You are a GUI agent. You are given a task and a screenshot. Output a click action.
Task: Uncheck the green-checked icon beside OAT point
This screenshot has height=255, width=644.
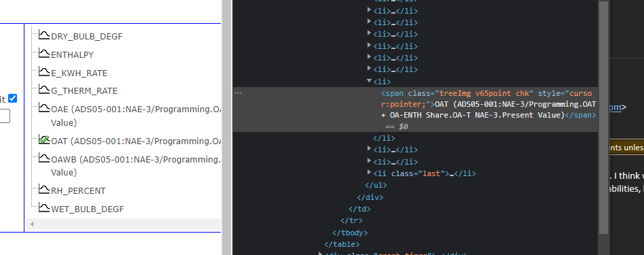44,140
